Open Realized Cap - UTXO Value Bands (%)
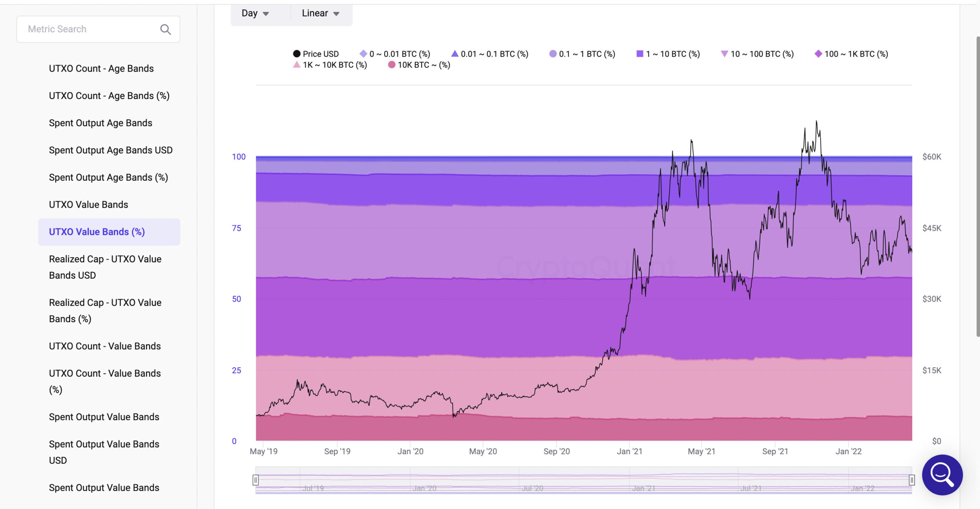Image resolution: width=980 pixels, height=509 pixels. (x=105, y=311)
